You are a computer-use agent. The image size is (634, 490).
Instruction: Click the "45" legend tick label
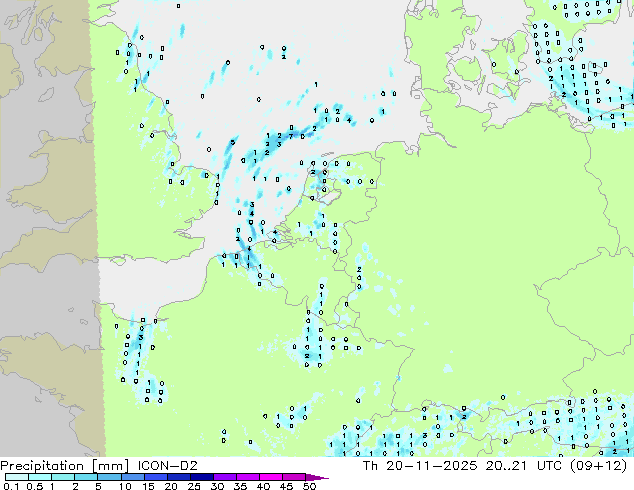pos(286,486)
